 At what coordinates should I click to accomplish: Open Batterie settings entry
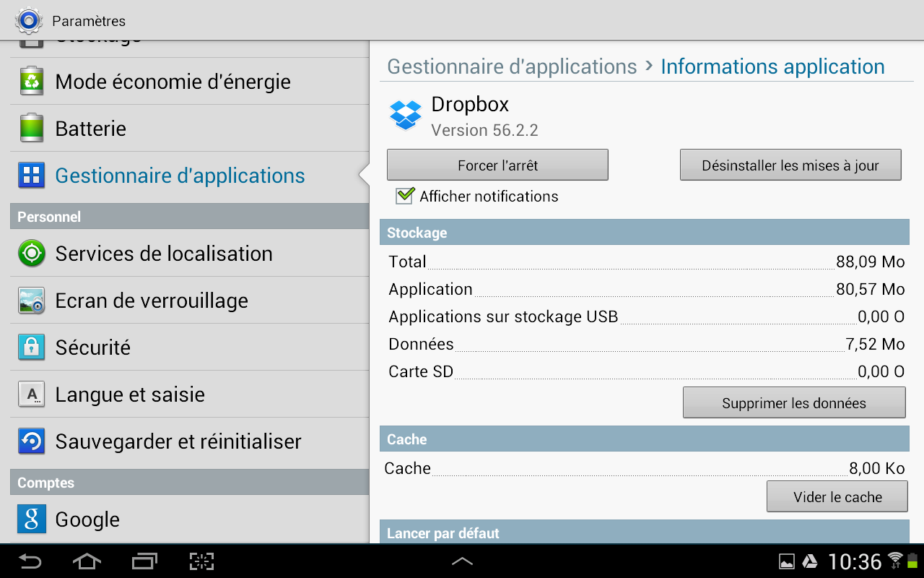click(189, 129)
